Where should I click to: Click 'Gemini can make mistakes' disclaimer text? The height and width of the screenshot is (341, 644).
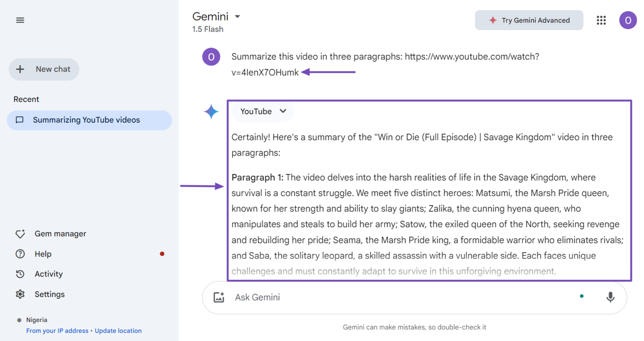414,327
